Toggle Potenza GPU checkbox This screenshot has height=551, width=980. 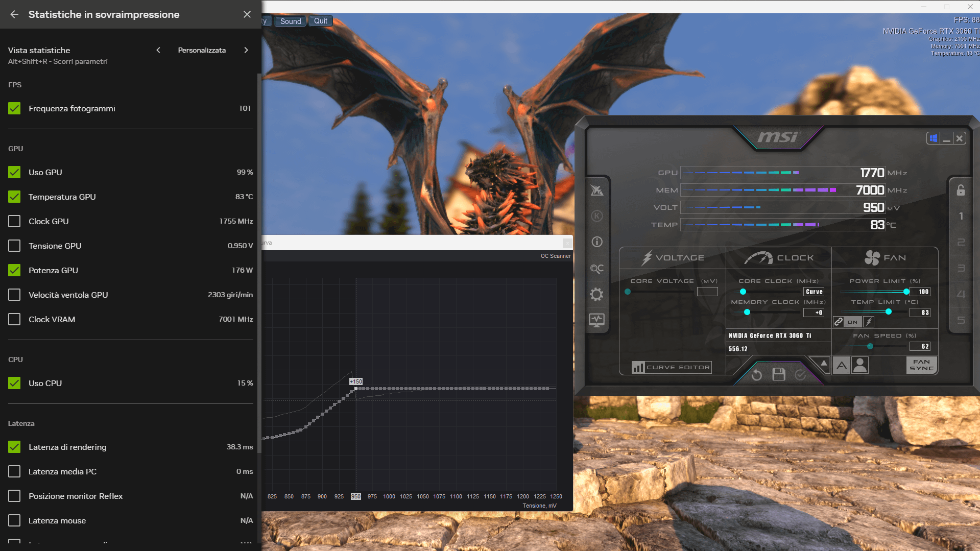pyautogui.click(x=14, y=270)
